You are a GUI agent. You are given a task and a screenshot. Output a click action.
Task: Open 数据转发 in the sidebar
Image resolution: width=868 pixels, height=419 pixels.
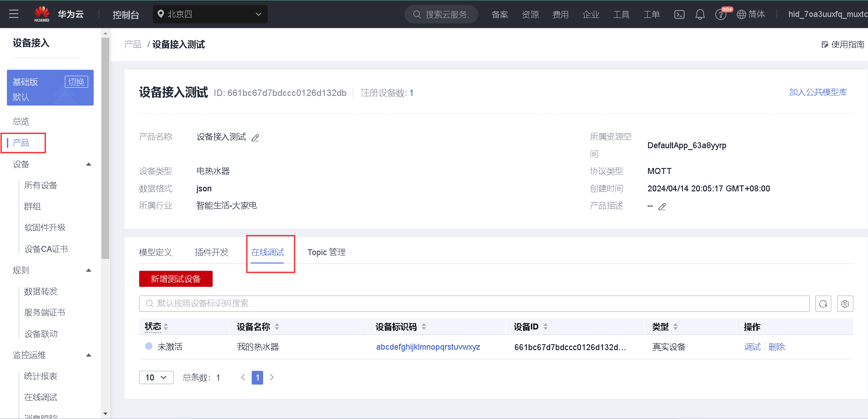tap(41, 291)
